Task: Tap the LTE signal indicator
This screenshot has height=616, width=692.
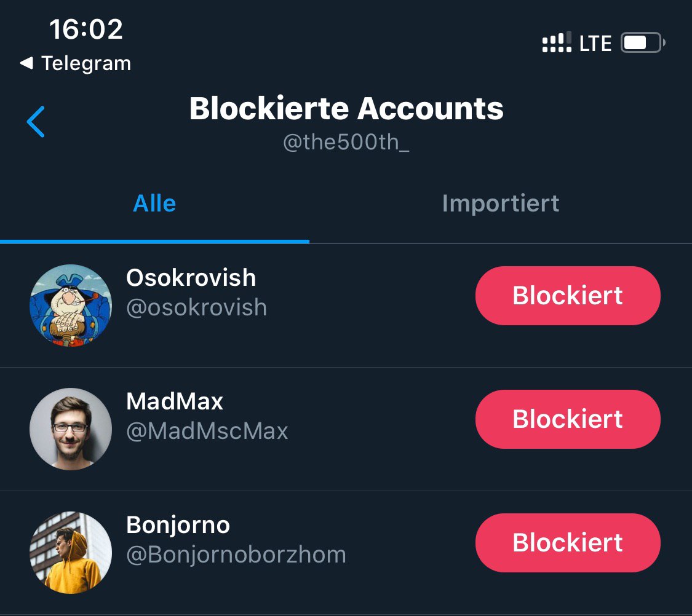Action: 595,44
